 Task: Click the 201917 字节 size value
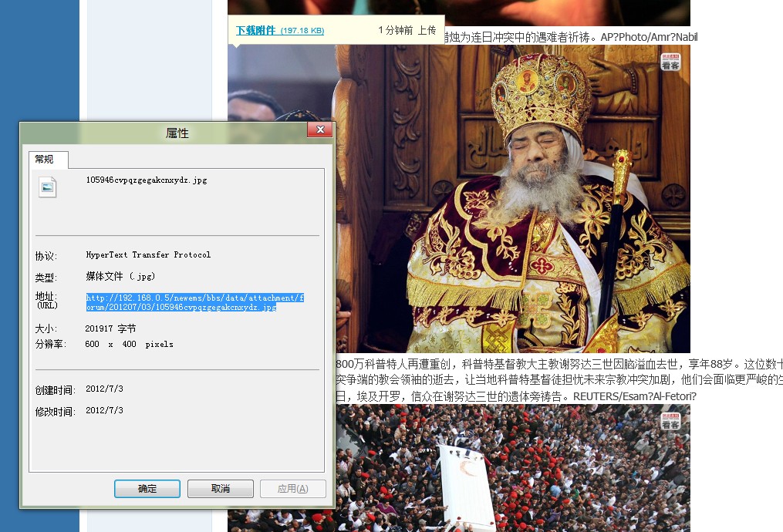click(x=110, y=328)
